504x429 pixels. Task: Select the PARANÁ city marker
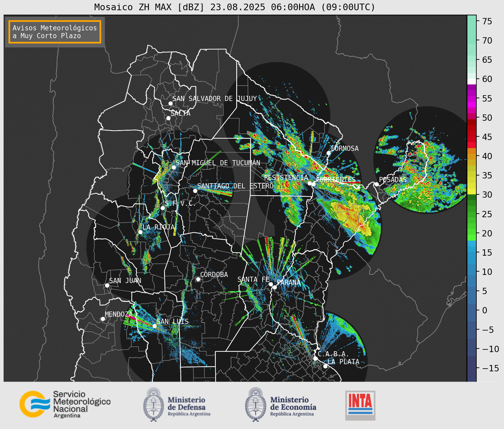[275, 287]
